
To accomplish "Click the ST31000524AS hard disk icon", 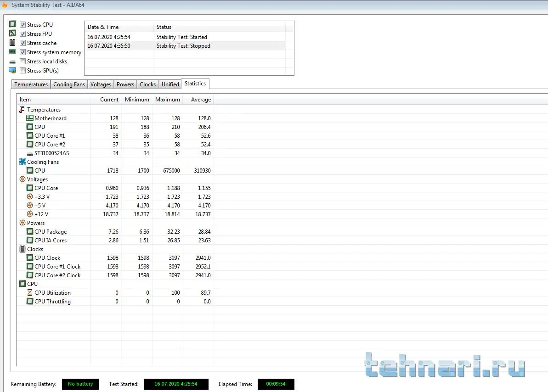I will point(30,153).
